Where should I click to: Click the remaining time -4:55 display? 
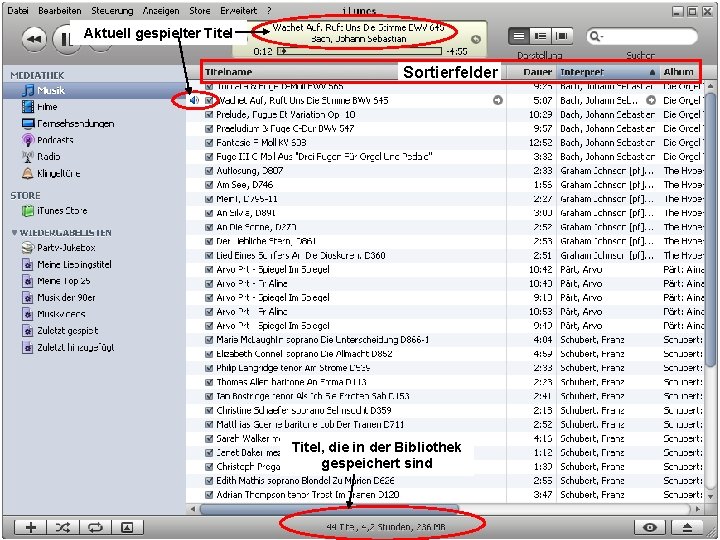(457, 51)
